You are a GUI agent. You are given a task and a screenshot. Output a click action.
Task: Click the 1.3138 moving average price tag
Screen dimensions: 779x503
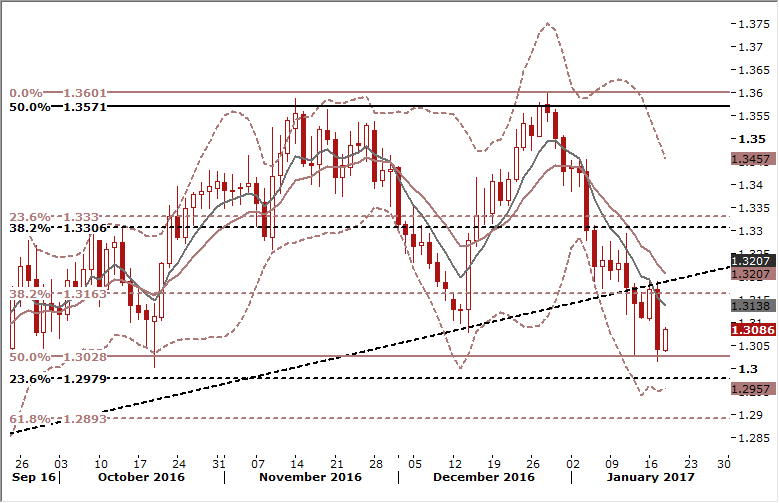coord(753,306)
